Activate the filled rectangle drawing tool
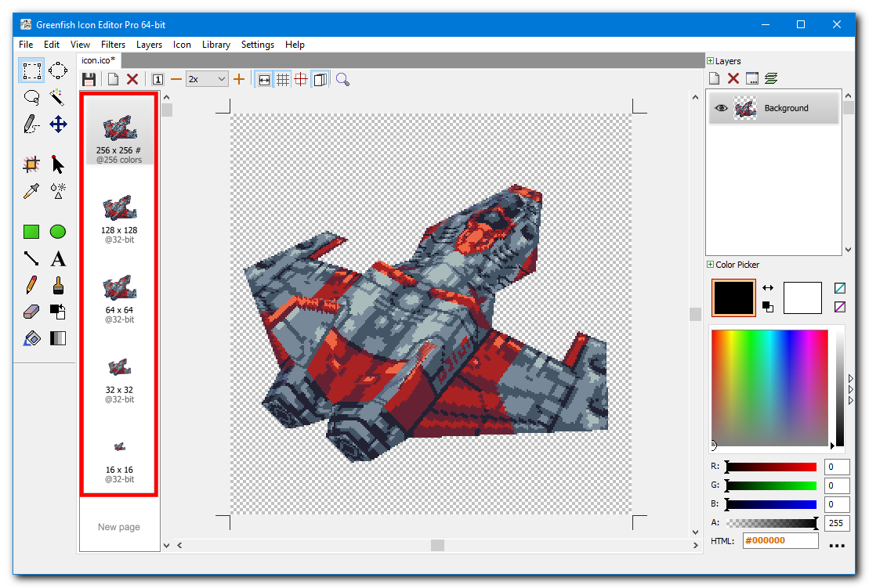 coord(31,231)
